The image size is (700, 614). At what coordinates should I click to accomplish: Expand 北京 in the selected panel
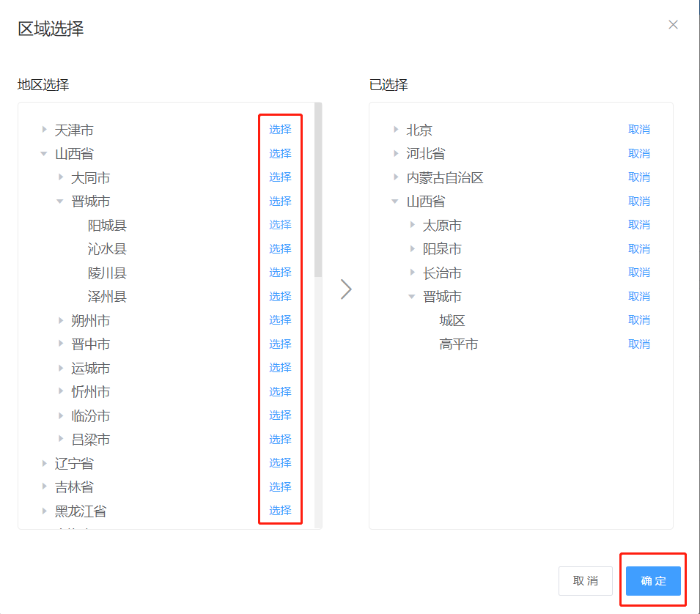pyautogui.click(x=396, y=130)
